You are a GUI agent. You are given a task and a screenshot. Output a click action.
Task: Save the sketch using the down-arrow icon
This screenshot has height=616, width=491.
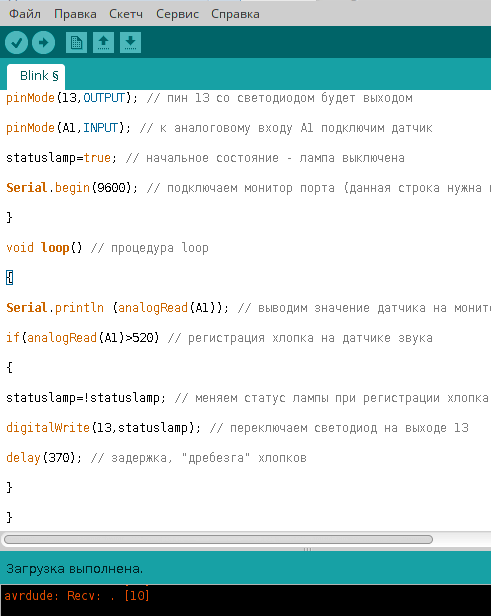tap(130, 42)
